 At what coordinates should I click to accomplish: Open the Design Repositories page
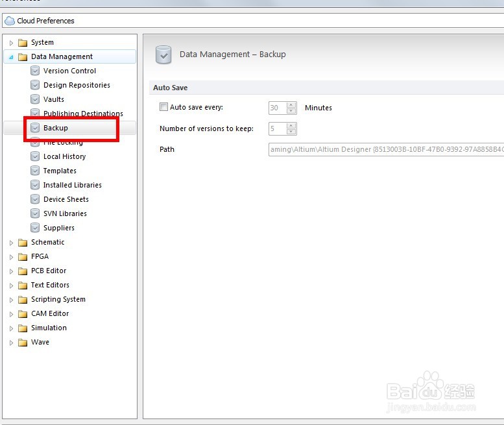[x=77, y=85]
